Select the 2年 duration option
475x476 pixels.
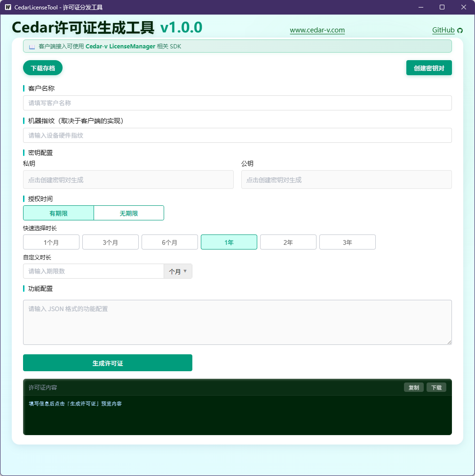click(x=288, y=242)
